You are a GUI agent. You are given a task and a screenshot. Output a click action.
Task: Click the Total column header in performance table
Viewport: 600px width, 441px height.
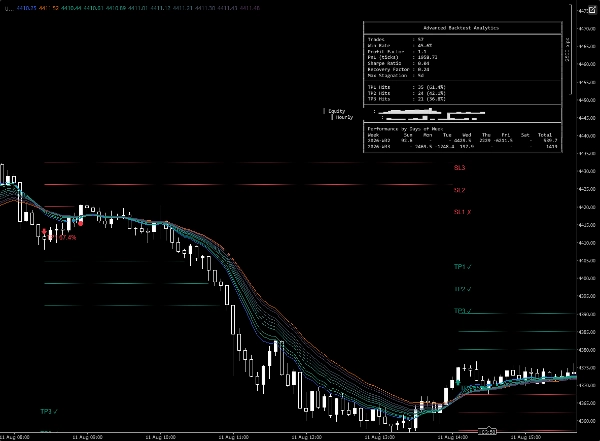coord(545,135)
